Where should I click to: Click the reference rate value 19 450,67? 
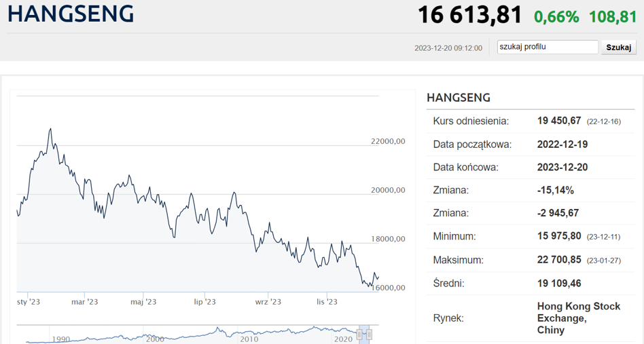click(x=559, y=121)
